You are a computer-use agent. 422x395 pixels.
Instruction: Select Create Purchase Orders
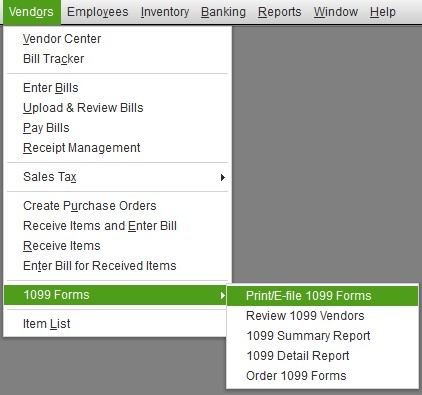tap(117, 206)
